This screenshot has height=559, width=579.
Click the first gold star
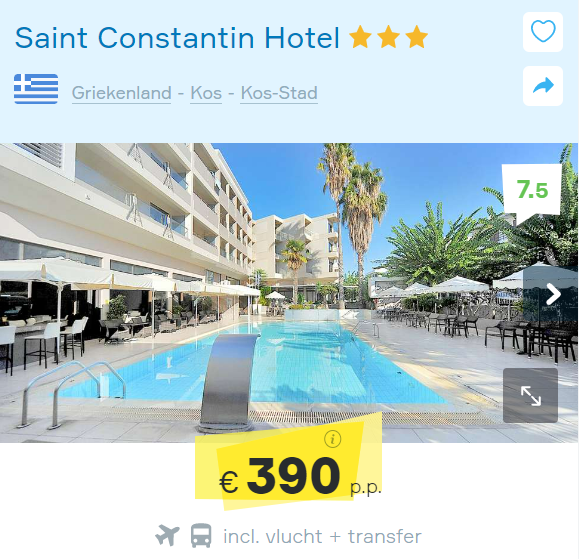360,37
